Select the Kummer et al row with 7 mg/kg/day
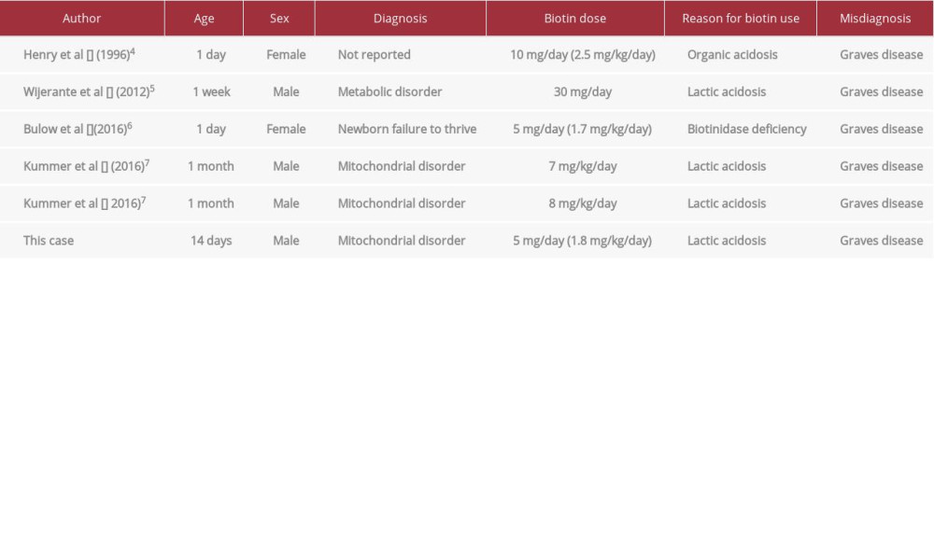Screen dimensions: 934x560 pyautogui.click(x=466, y=166)
